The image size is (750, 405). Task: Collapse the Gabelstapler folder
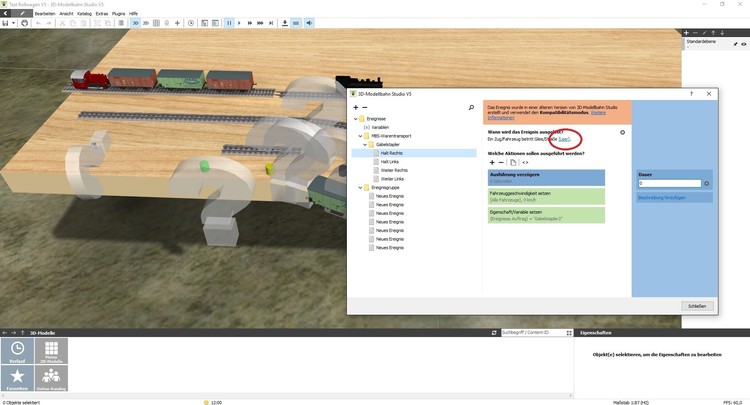point(365,144)
